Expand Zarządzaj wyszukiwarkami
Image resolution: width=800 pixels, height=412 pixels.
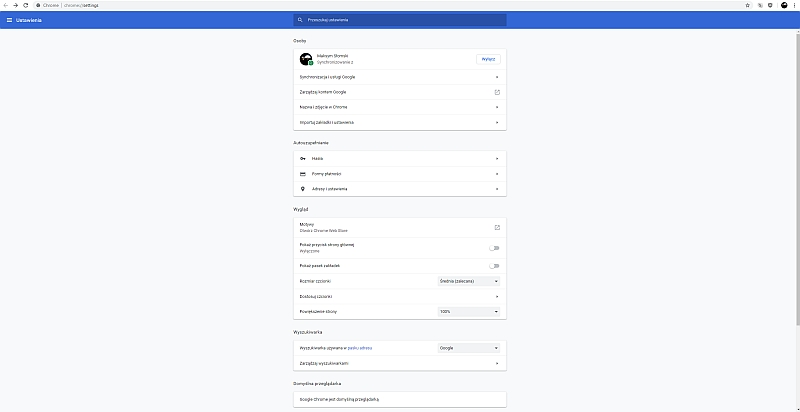[497, 363]
